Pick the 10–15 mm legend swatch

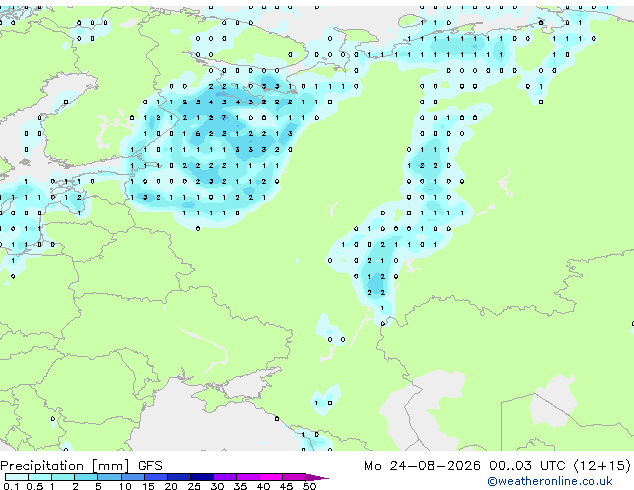pyautogui.click(x=132, y=477)
